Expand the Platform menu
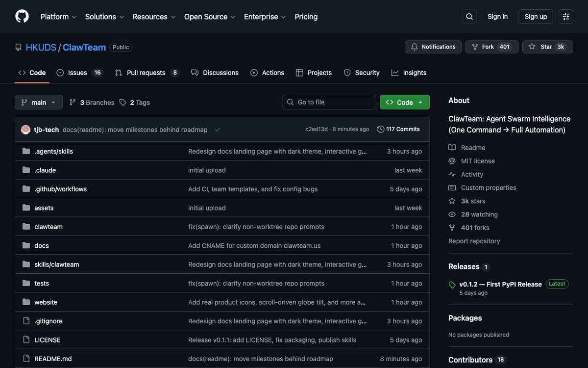 pos(58,17)
